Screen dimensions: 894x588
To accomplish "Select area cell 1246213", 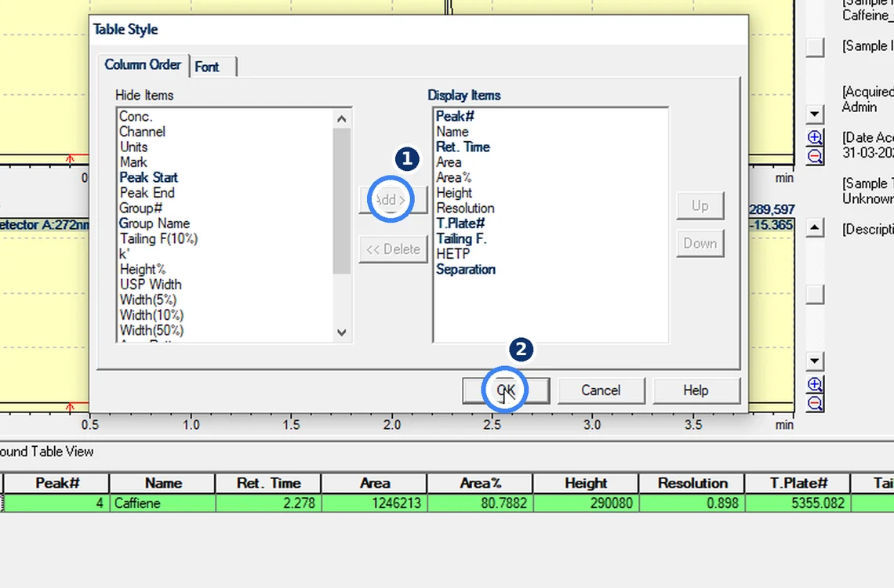I will [x=375, y=503].
